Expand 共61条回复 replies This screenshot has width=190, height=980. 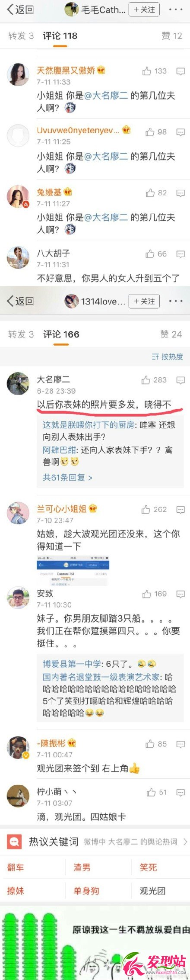67,478
